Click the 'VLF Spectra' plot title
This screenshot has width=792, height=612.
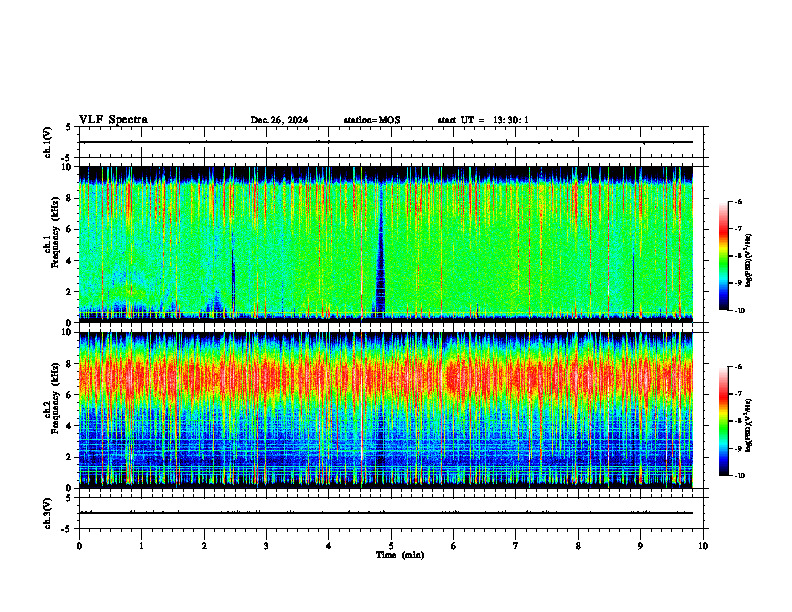tap(113, 120)
